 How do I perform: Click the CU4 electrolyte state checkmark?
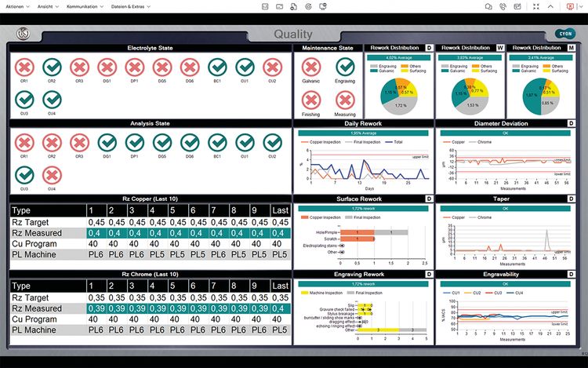tap(52, 100)
